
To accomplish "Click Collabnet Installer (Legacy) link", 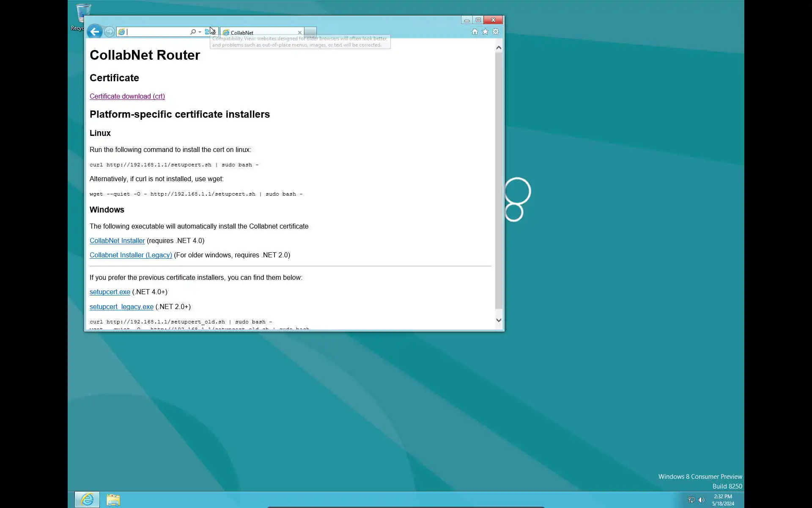I will pyautogui.click(x=131, y=255).
